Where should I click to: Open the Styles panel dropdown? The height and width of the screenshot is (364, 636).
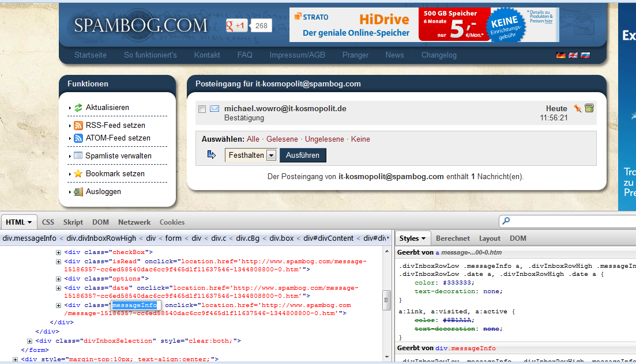pos(413,238)
